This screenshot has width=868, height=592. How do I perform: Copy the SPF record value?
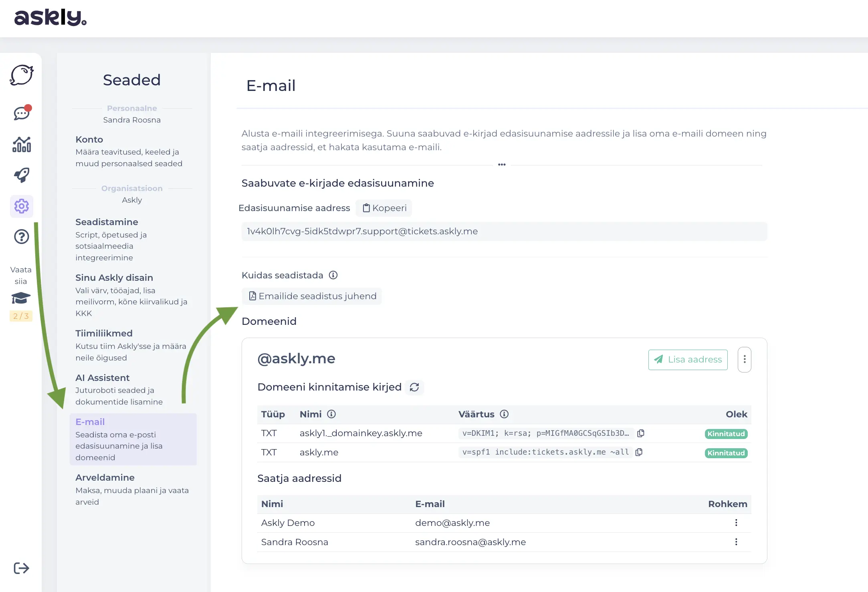(x=639, y=452)
